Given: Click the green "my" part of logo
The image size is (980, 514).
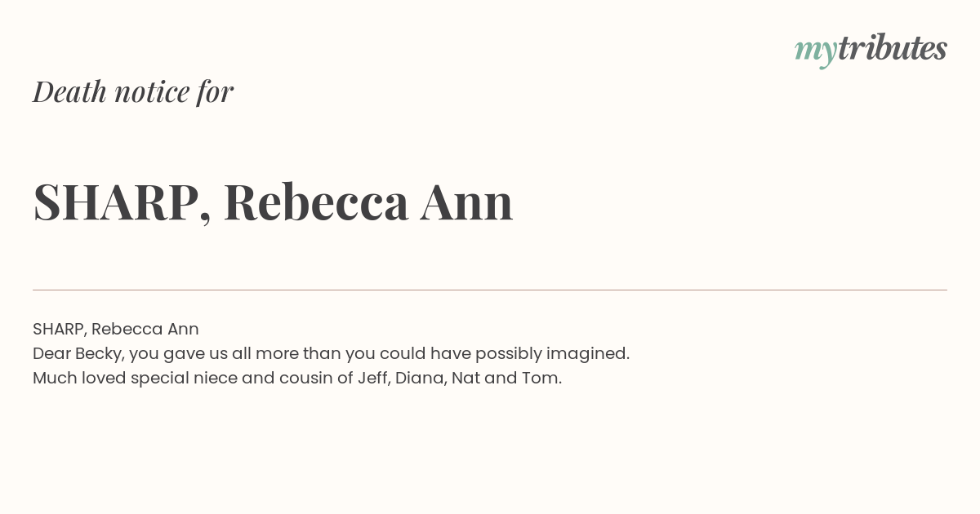Looking at the screenshot, I should point(816,52).
